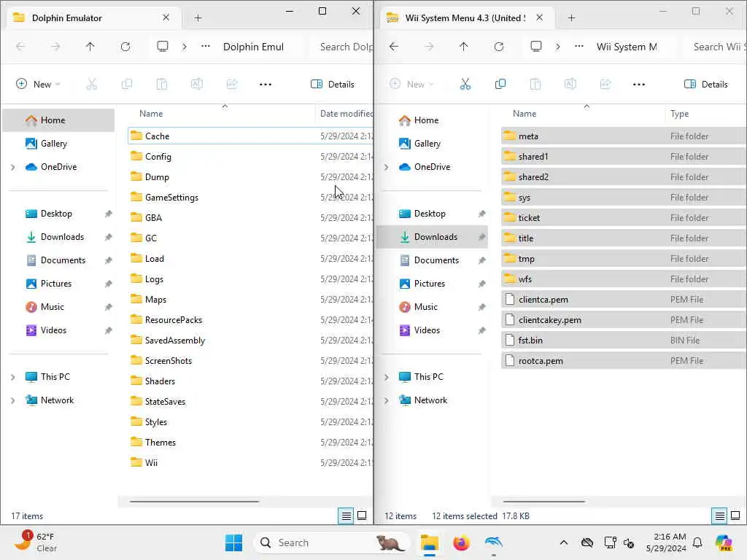747x560 pixels.
Task: Add new tab in Wii System Menu window
Action: pyautogui.click(x=572, y=18)
